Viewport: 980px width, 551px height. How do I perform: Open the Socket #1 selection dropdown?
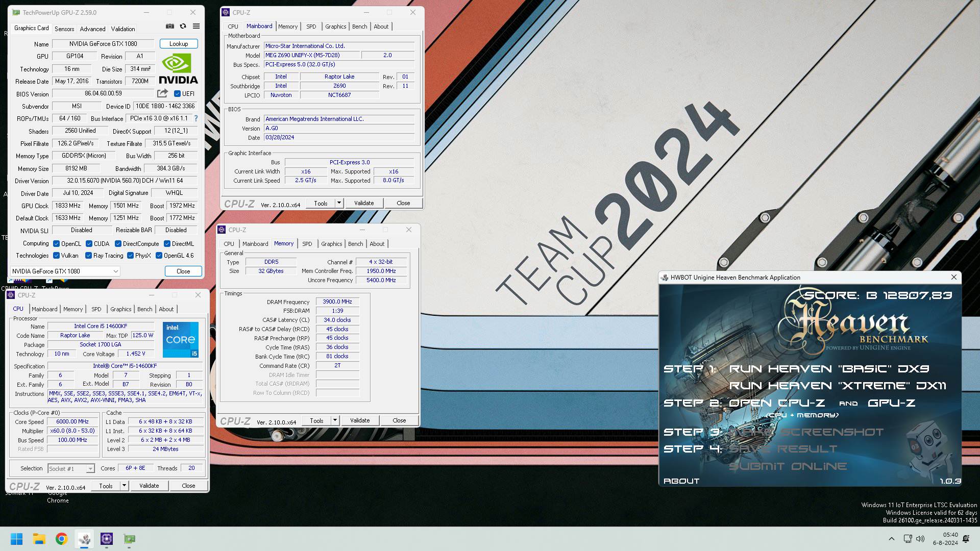pyautogui.click(x=71, y=468)
